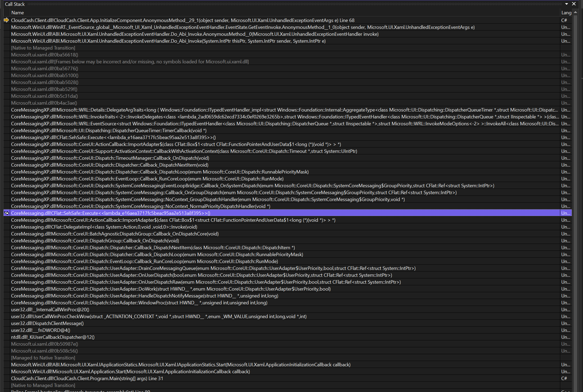Select the App.InitializeComponent.AnonymousMethod frame
The image size is (583, 392).
pyautogui.click(x=106, y=20)
